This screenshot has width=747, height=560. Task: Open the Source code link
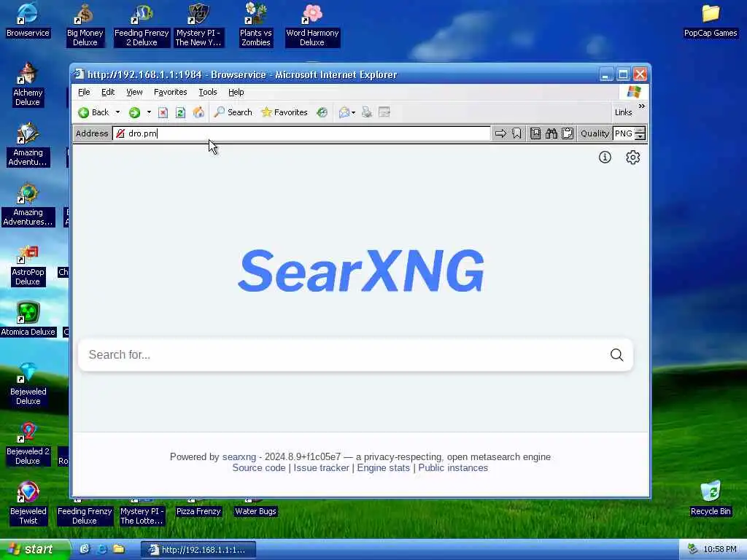click(x=259, y=468)
